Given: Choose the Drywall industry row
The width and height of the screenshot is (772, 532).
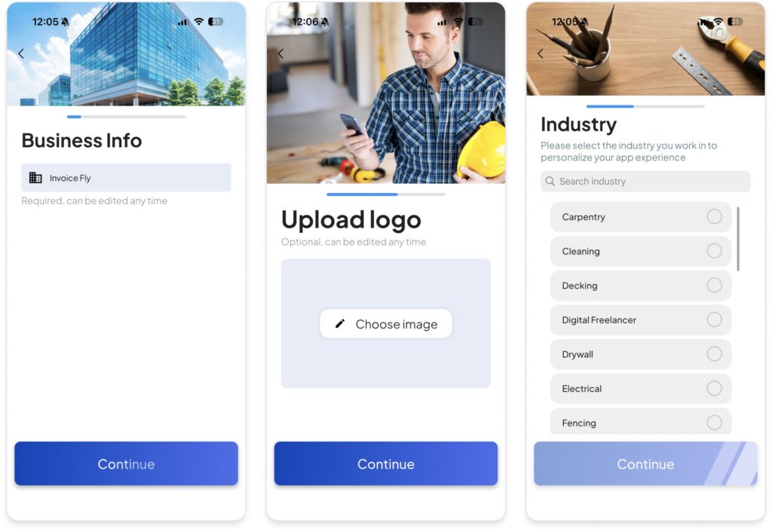Looking at the screenshot, I should point(641,354).
